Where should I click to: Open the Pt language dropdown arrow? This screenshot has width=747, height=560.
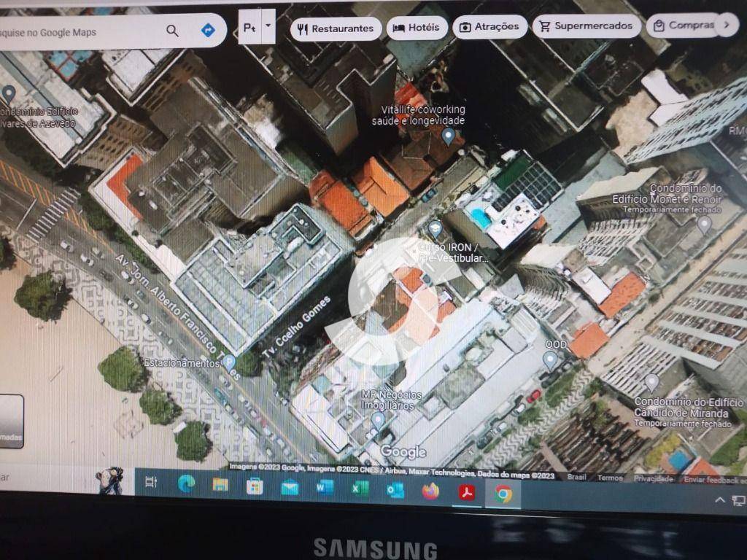pos(268,26)
